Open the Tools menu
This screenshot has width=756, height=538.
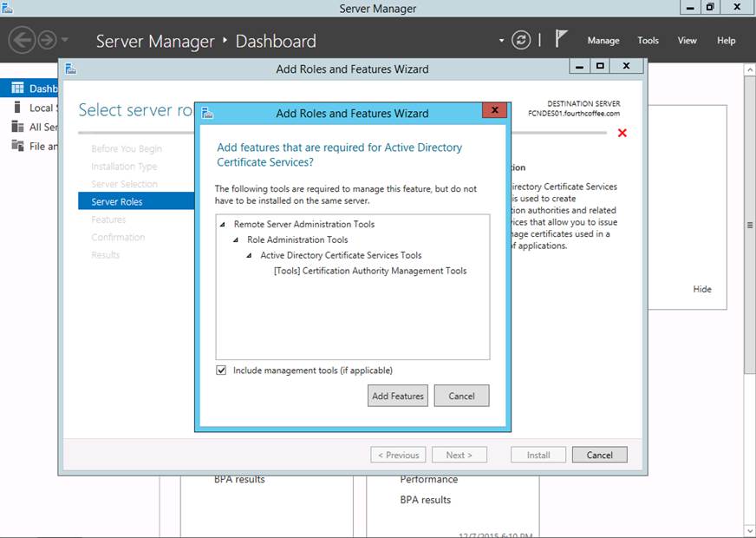[648, 41]
